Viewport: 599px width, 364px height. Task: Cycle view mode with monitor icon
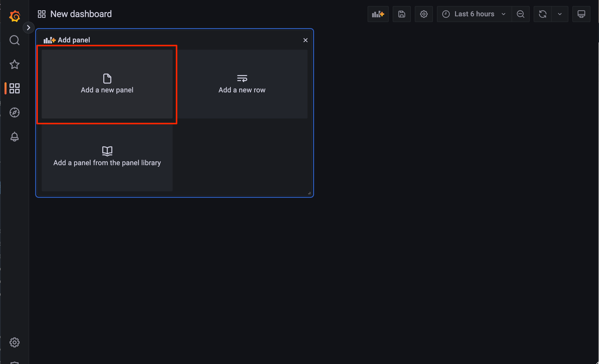[x=581, y=14]
